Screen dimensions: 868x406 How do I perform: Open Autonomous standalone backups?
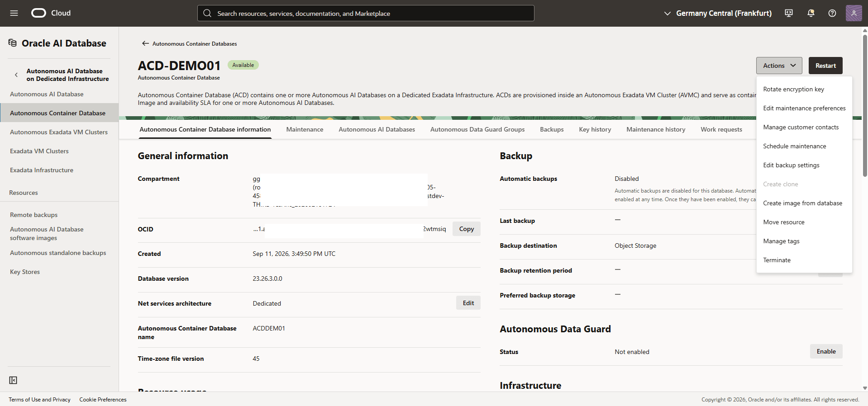(58, 253)
